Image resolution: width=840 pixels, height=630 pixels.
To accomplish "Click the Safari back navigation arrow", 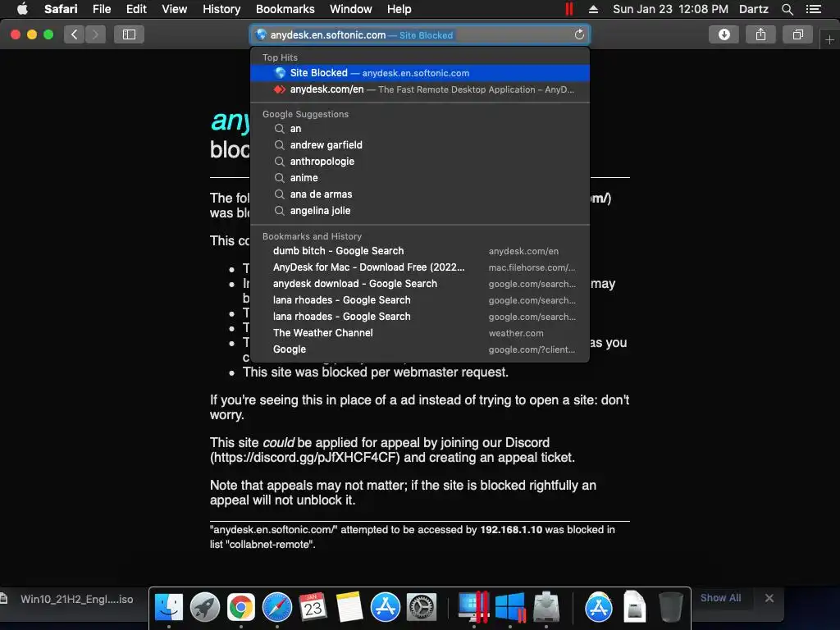I will coord(74,34).
